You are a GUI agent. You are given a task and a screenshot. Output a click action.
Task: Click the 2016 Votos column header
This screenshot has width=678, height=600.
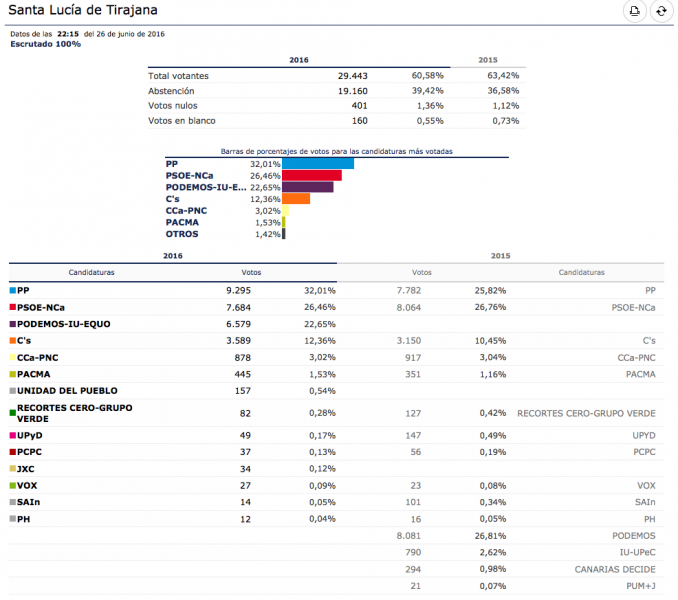tap(251, 272)
